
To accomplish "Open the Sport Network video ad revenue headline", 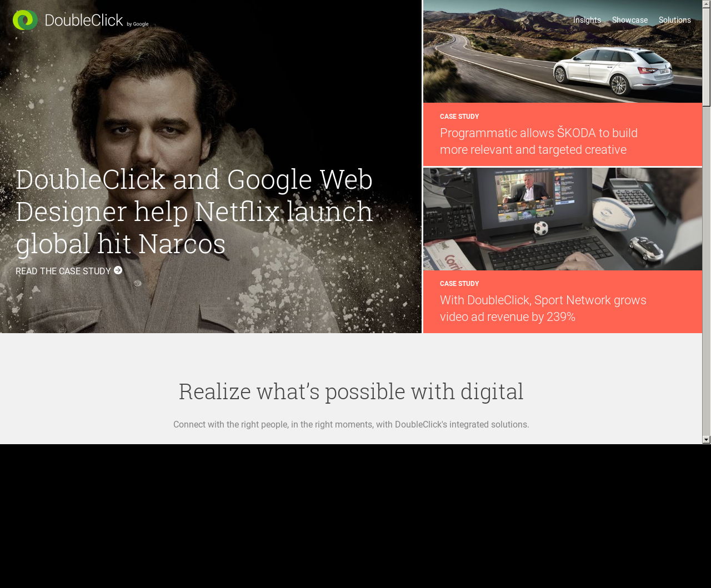I will click(x=543, y=309).
